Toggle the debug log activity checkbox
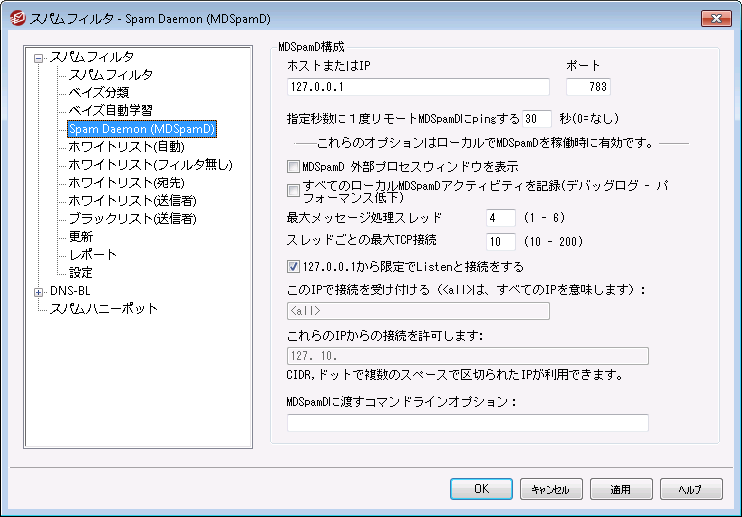The width and height of the screenshot is (742, 517). 293,190
